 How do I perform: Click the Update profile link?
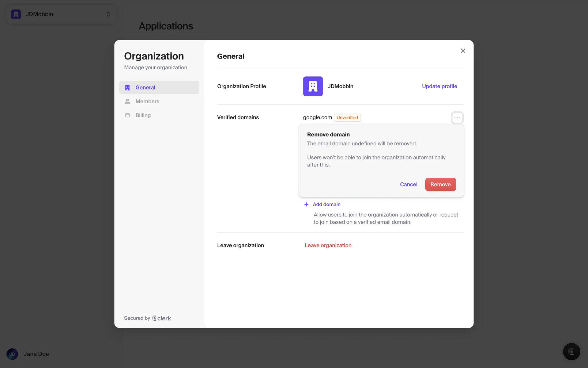click(439, 86)
